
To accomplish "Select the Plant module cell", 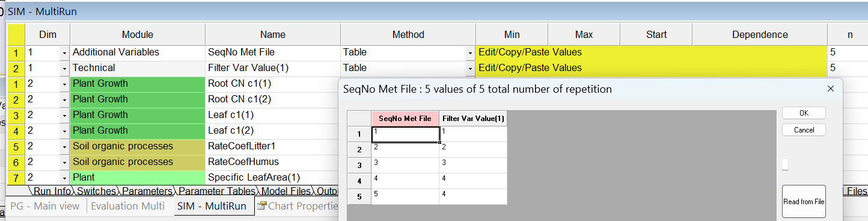I will point(138,178).
